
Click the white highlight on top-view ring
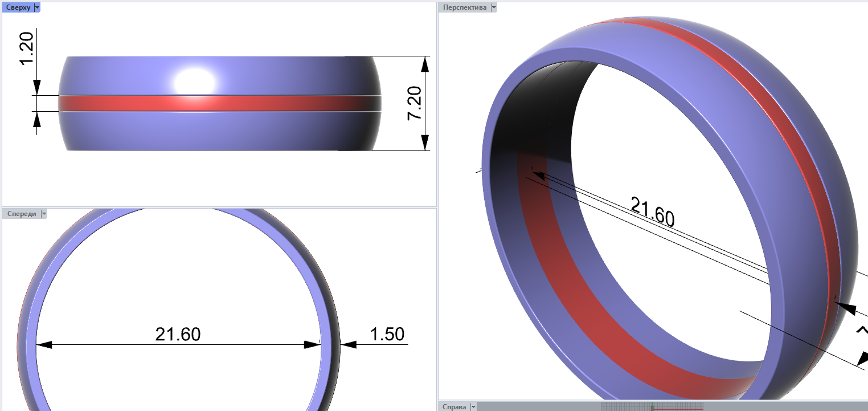(x=194, y=80)
